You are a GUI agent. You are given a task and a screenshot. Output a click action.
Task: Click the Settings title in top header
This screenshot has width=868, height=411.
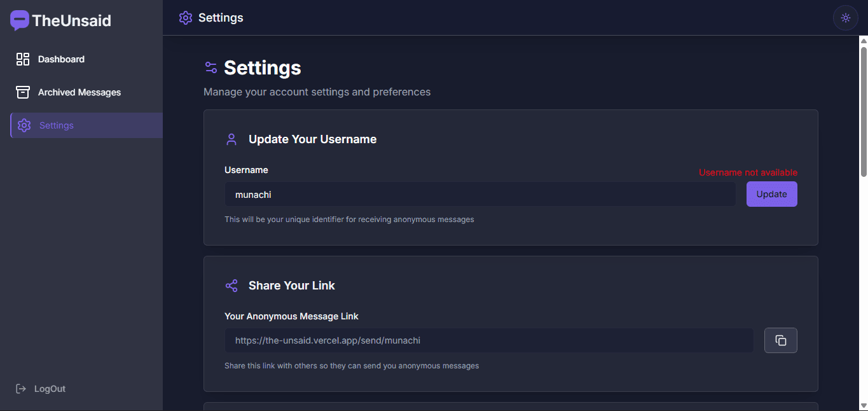(x=221, y=18)
